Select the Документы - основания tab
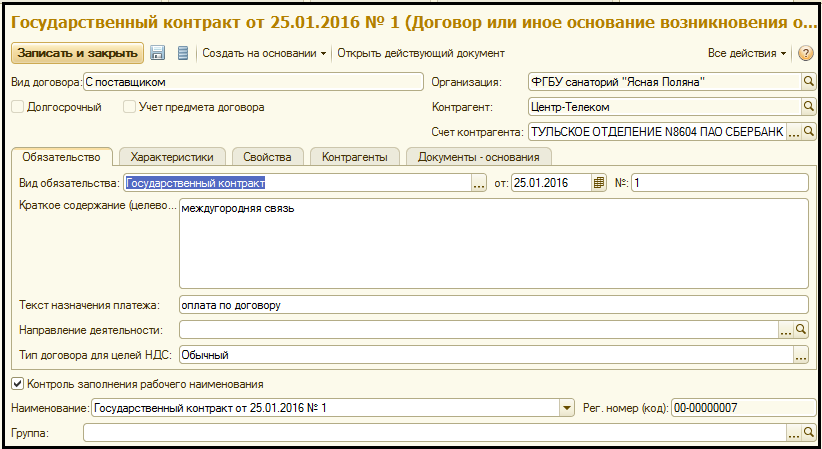Image resolution: width=822 pixels, height=449 pixels. (x=479, y=157)
